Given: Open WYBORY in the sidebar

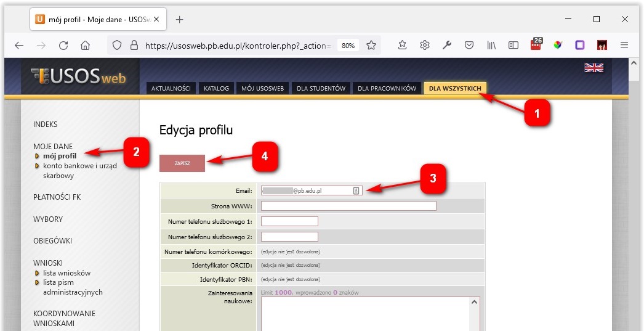Looking at the screenshot, I should [48, 219].
